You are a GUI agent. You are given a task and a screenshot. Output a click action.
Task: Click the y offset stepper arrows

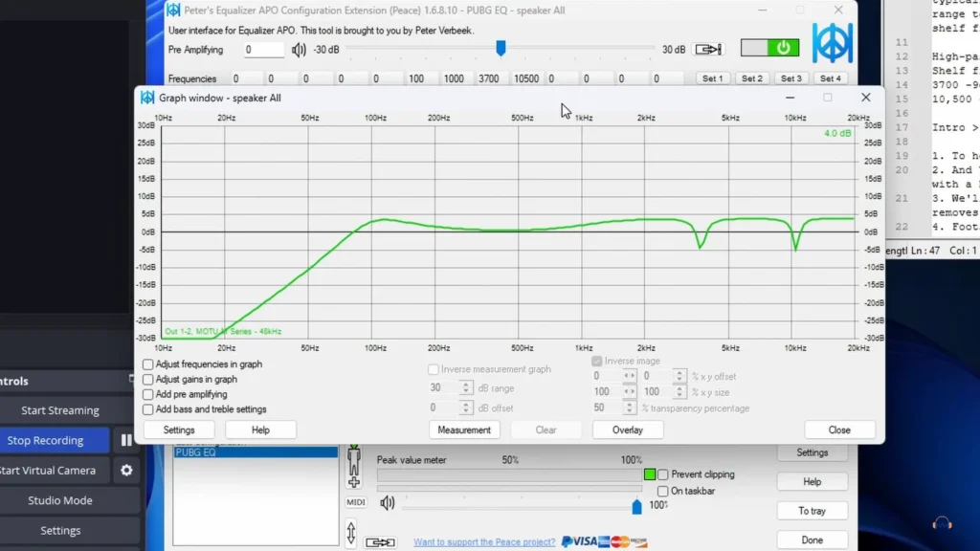point(679,376)
